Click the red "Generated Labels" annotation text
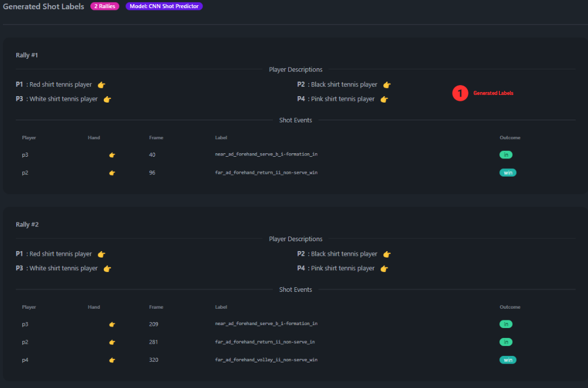This screenshot has width=588, height=388. coord(494,93)
